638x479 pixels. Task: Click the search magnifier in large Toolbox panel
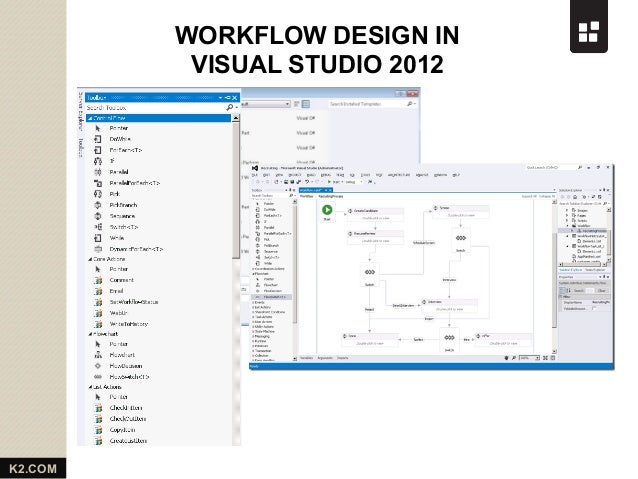[x=229, y=107]
